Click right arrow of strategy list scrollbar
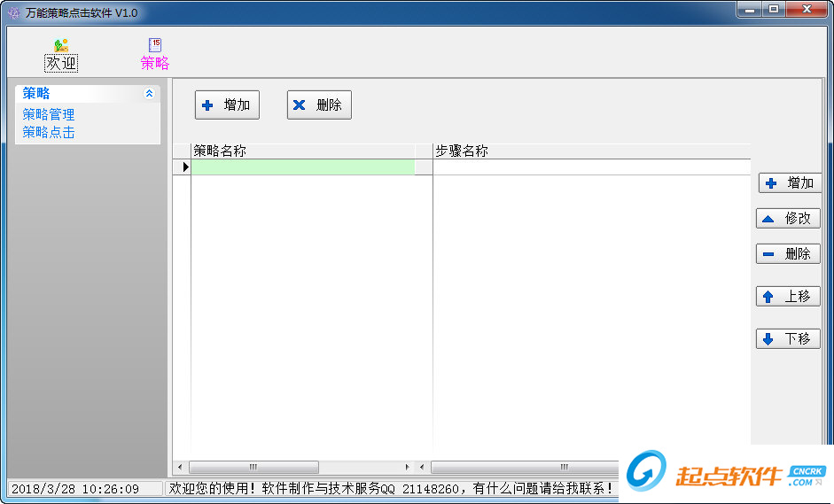 point(407,468)
